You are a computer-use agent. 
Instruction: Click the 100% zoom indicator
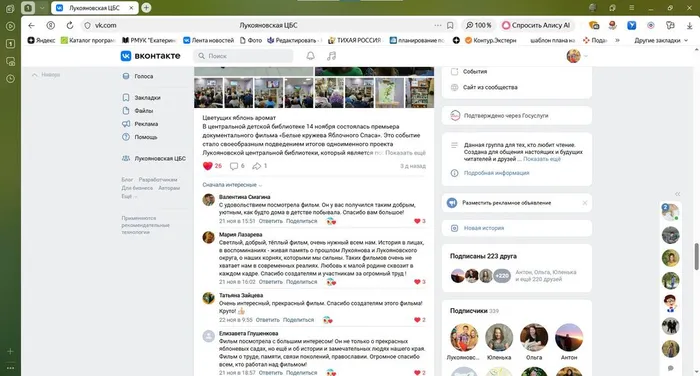click(479, 25)
